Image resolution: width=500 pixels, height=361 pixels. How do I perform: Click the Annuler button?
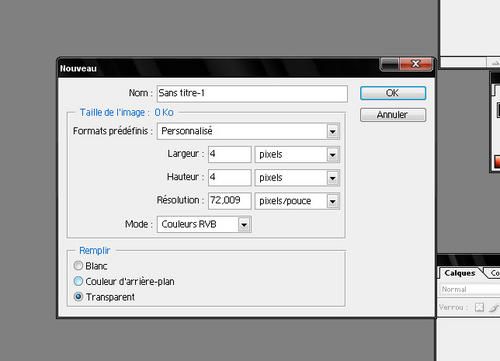[x=393, y=115]
